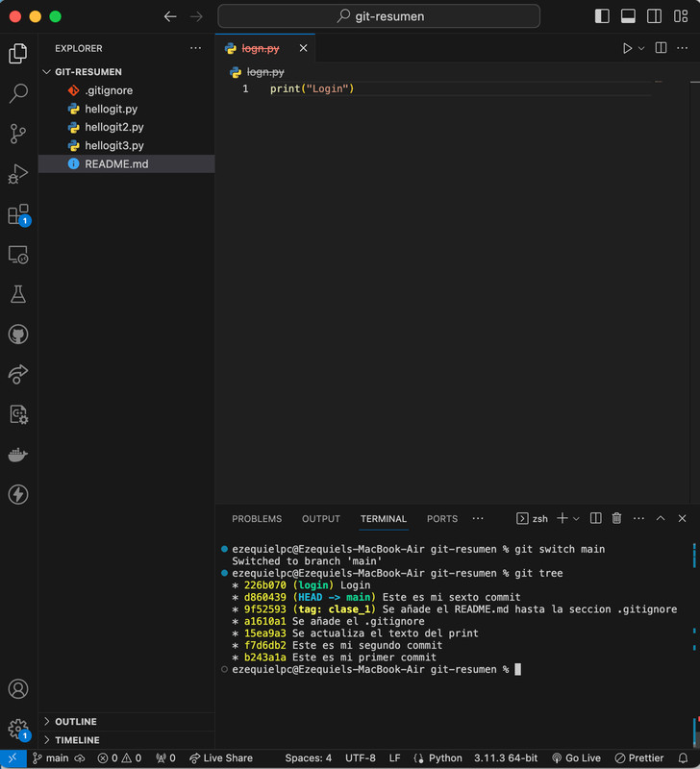Click the remote window indicator in status bar

[x=12, y=758]
